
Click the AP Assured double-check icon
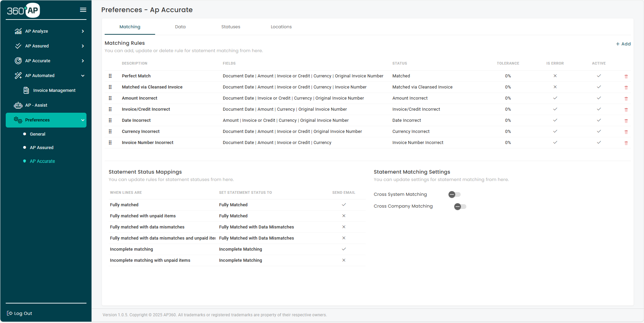click(18, 46)
